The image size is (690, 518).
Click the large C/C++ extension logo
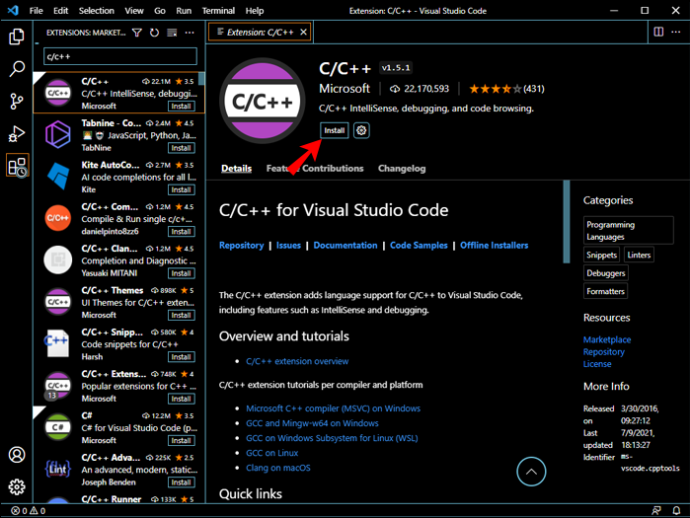[262, 101]
